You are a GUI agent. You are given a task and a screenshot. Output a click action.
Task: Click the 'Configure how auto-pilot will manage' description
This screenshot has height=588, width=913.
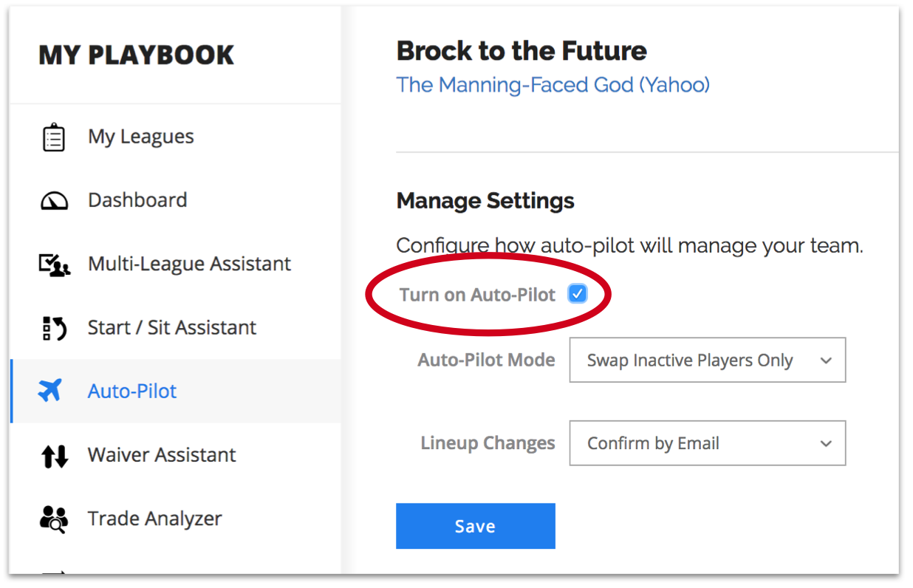pyautogui.click(x=629, y=246)
